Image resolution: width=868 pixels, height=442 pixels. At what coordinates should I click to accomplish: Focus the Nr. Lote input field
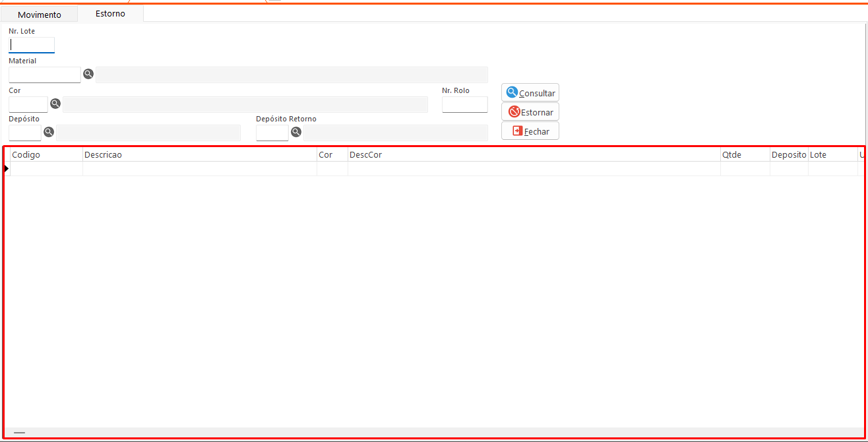coord(32,45)
